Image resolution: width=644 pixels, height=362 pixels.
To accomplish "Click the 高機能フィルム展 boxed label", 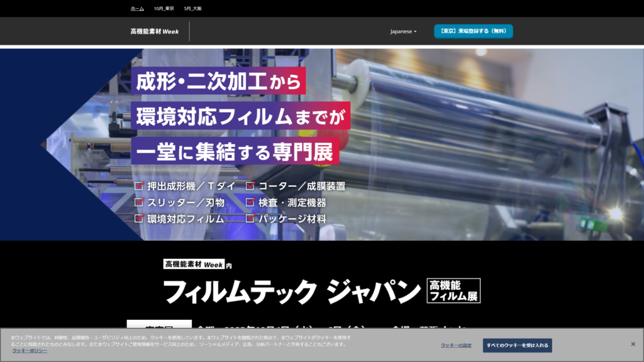I will tap(453, 290).
